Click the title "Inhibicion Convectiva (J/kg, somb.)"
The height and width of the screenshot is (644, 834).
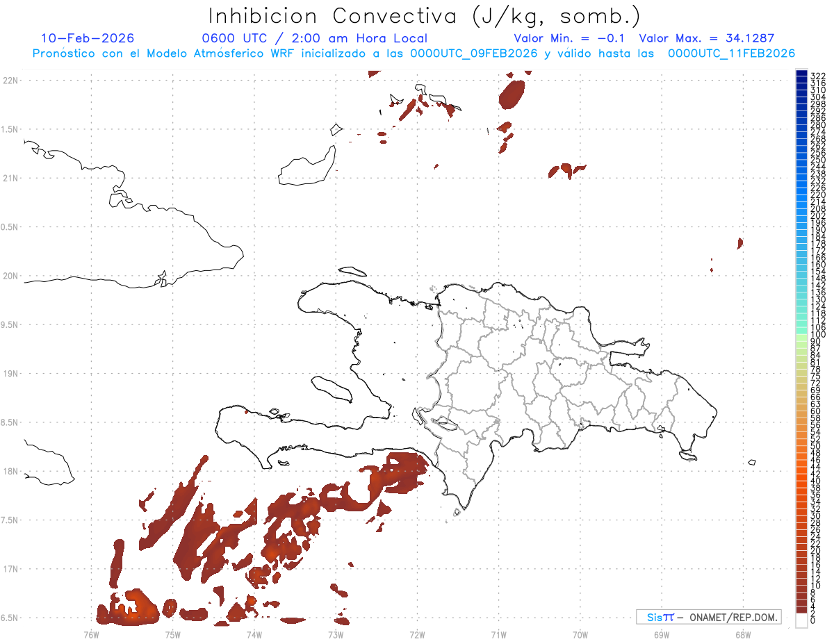pos(425,16)
